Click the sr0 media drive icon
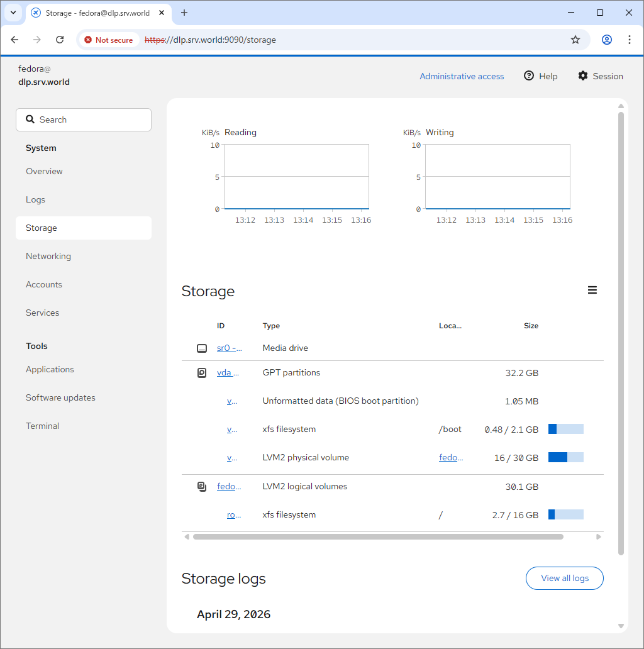644x649 pixels. 201,348
